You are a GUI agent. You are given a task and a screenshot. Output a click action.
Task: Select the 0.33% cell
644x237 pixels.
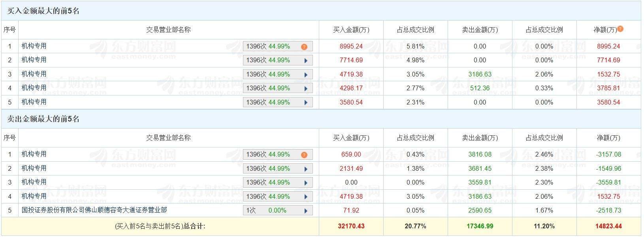pos(544,88)
